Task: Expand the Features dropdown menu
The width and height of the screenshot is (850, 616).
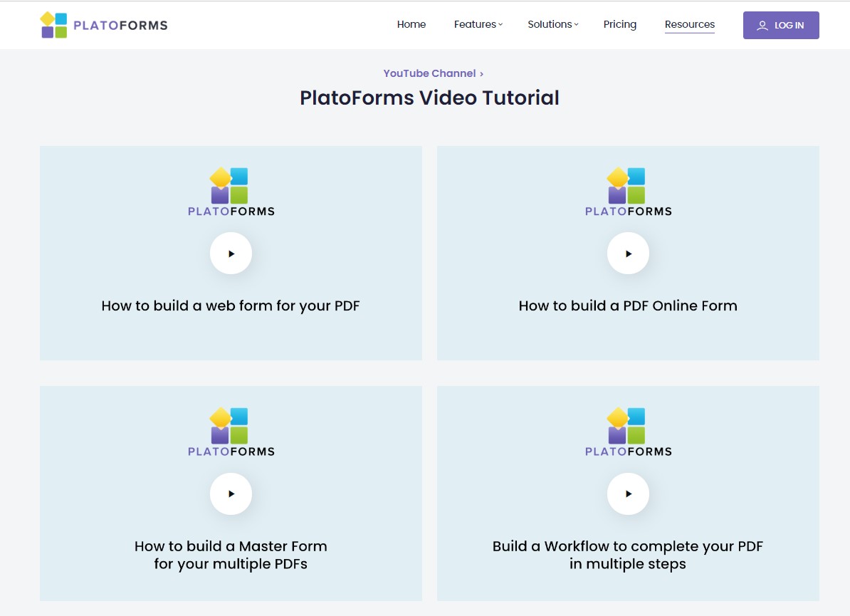Action: [478, 24]
